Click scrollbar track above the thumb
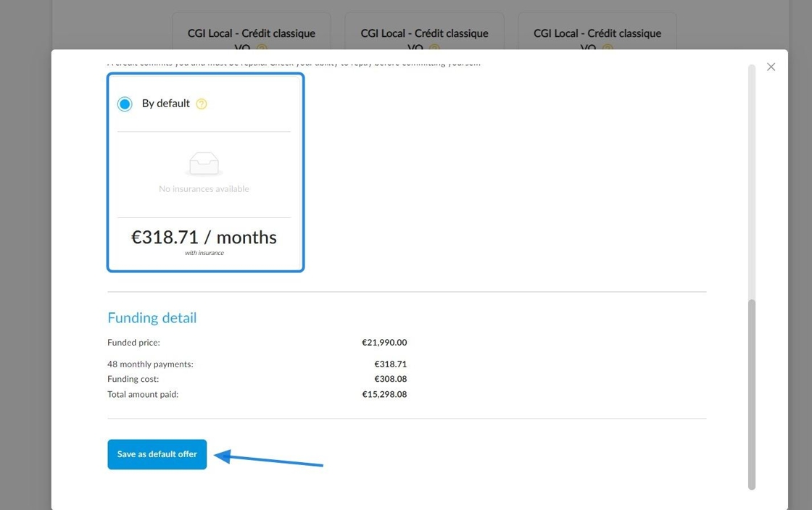812x510 pixels. tap(751, 181)
